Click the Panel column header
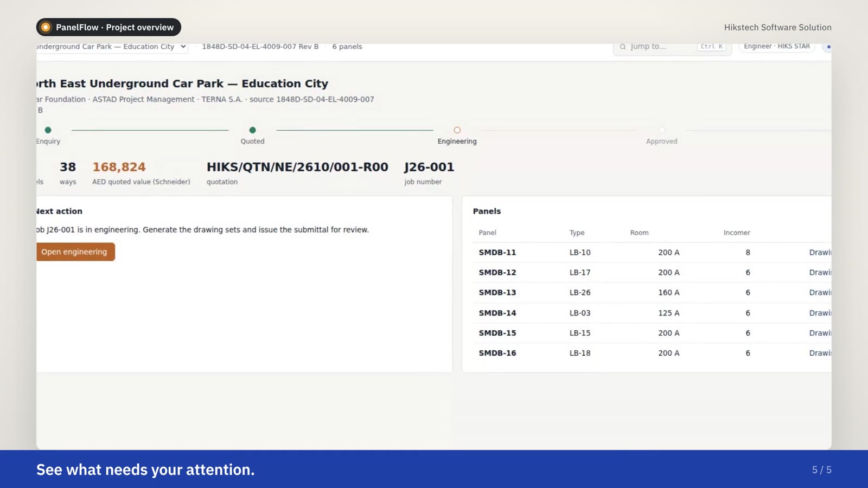The image size is (868, 488). coord(487,233)
